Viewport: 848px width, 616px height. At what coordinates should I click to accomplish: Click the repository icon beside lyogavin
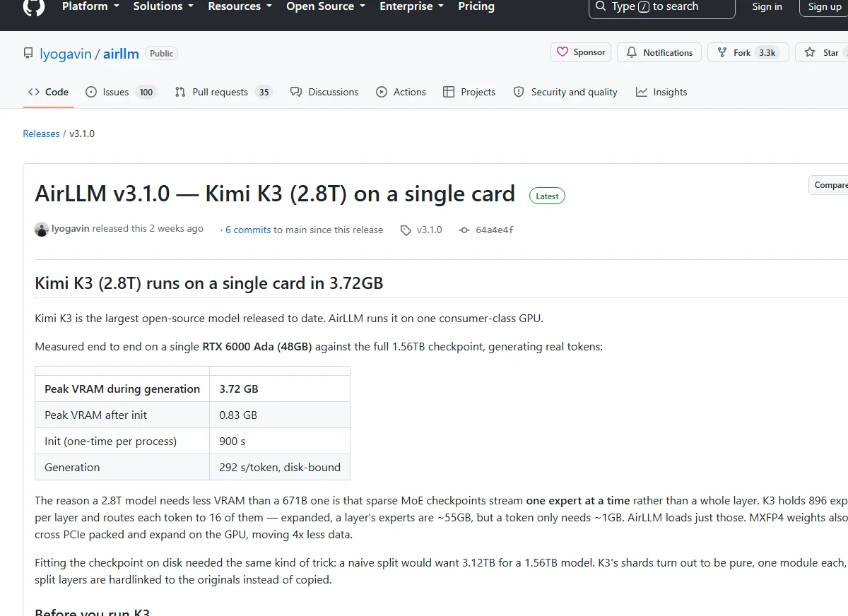[x=28, y=54]
